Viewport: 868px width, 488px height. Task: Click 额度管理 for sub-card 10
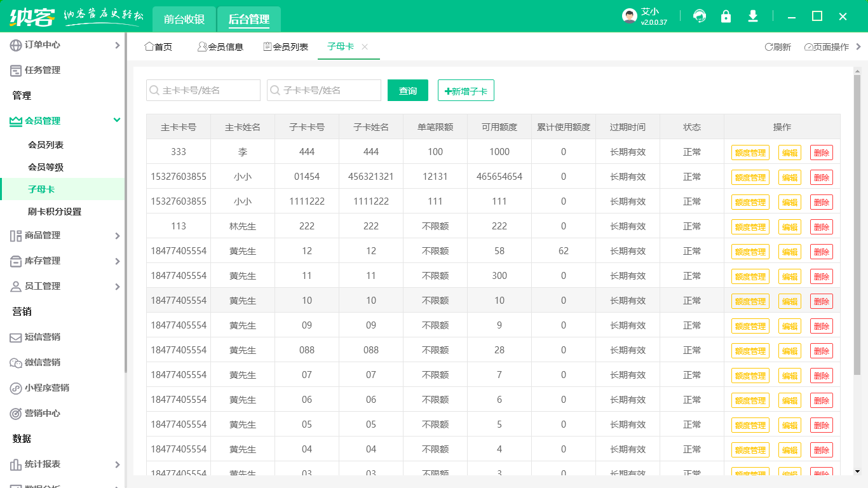[750, 301]
